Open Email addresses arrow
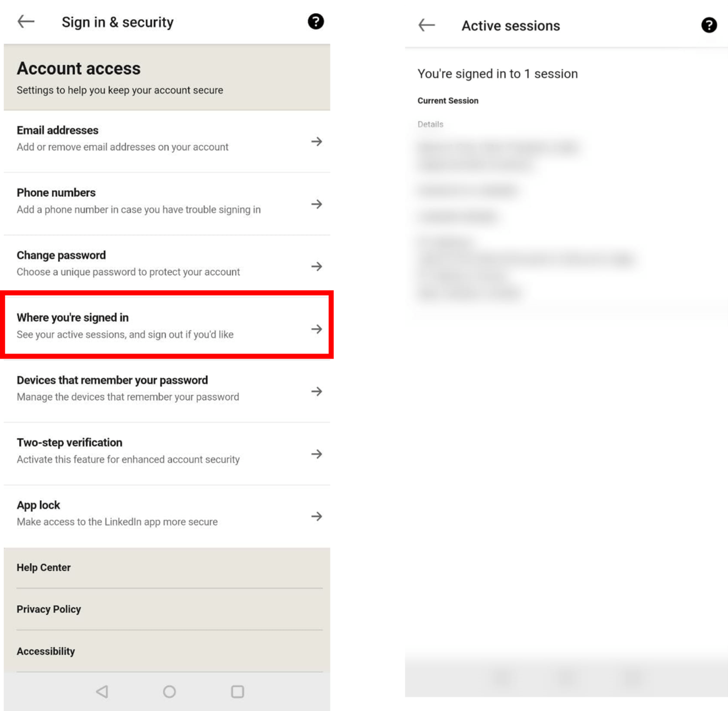 coord(317,141)
